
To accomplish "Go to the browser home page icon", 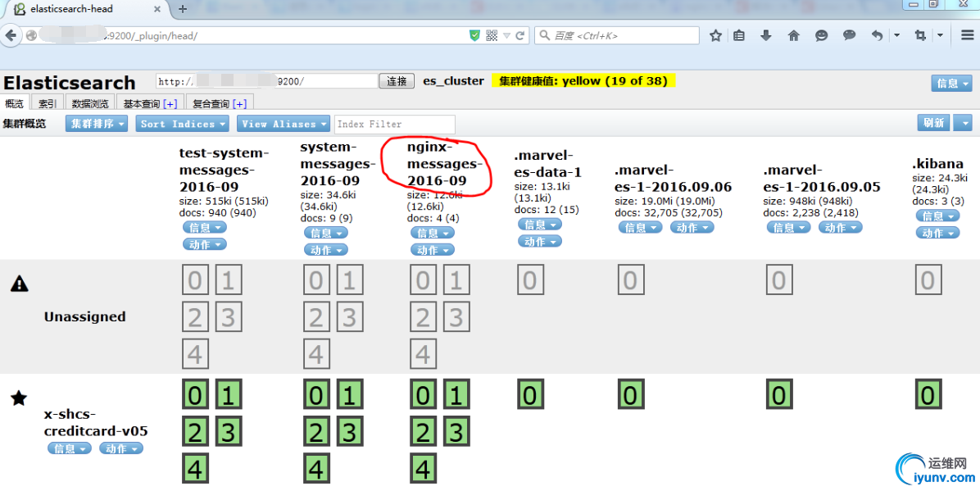I will click(794, 35).
